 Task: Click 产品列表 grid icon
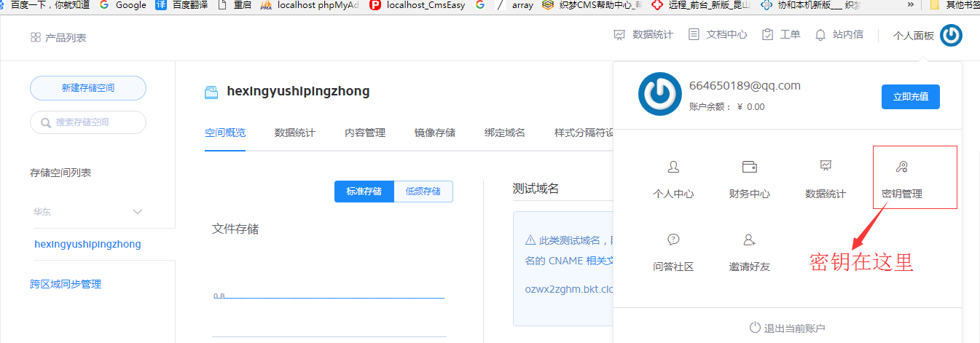36,37
